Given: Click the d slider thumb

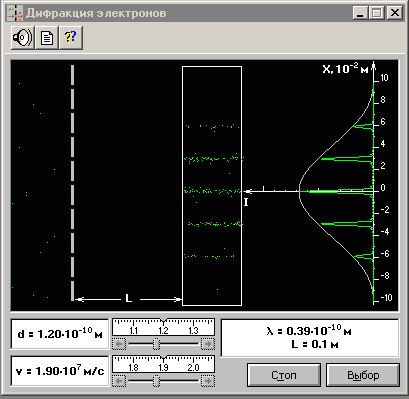Looking at the screenshot, I should [x=157, y=344].
